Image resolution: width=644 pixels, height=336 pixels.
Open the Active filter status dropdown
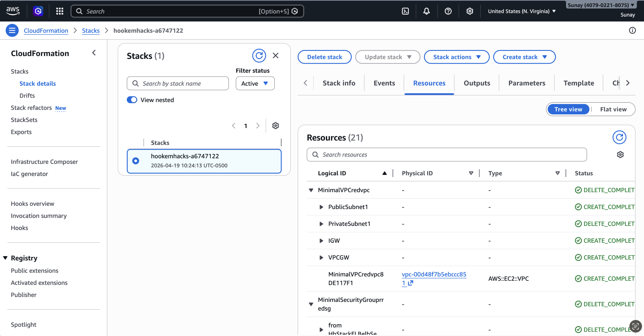(255, 83)
